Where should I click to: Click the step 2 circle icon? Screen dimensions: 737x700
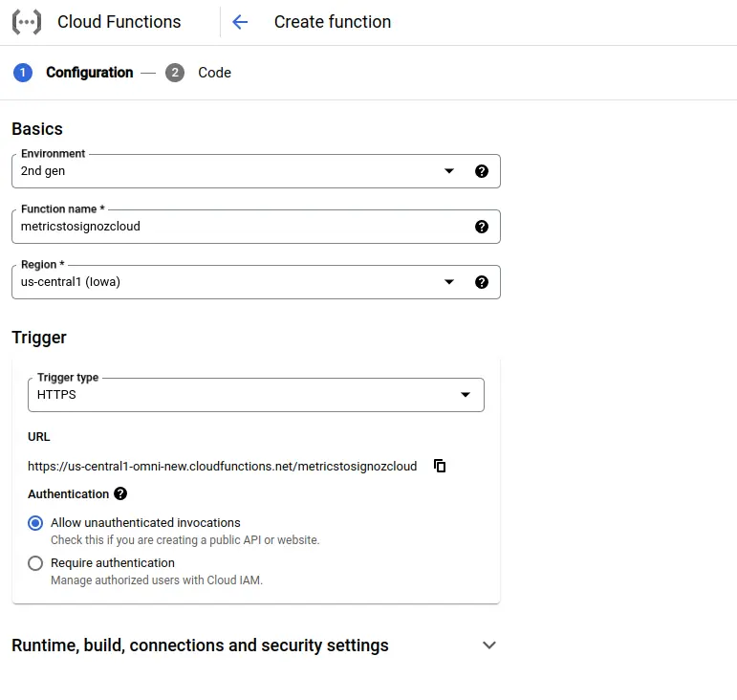coord(175,73)
